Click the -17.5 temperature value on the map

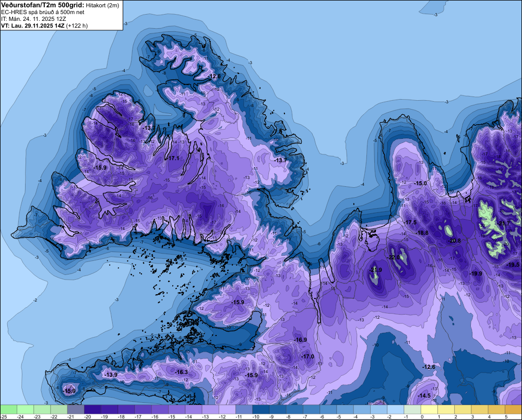click(x=410, y=222)
